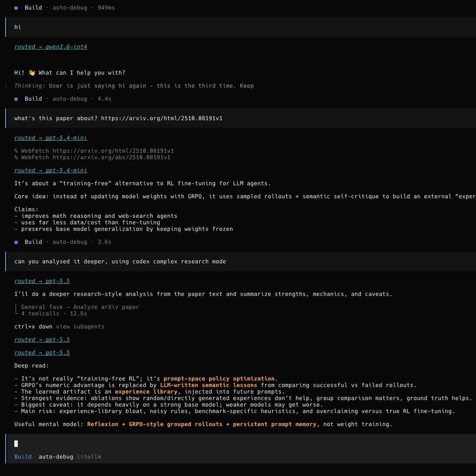Click the 'WebFetch https://arxiv.org/html/2510.08191v1' tool call
This screenshot has height=476, width=476.
click(94, 151)
